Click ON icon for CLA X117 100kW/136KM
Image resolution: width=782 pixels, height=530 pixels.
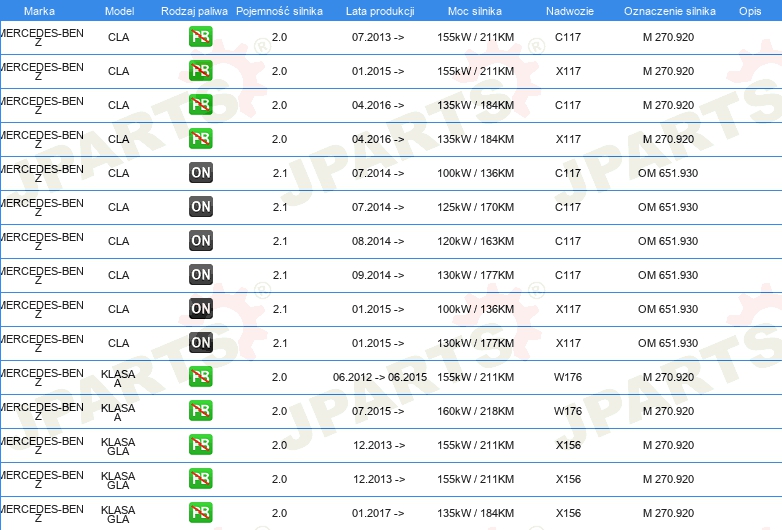point(200,309)
